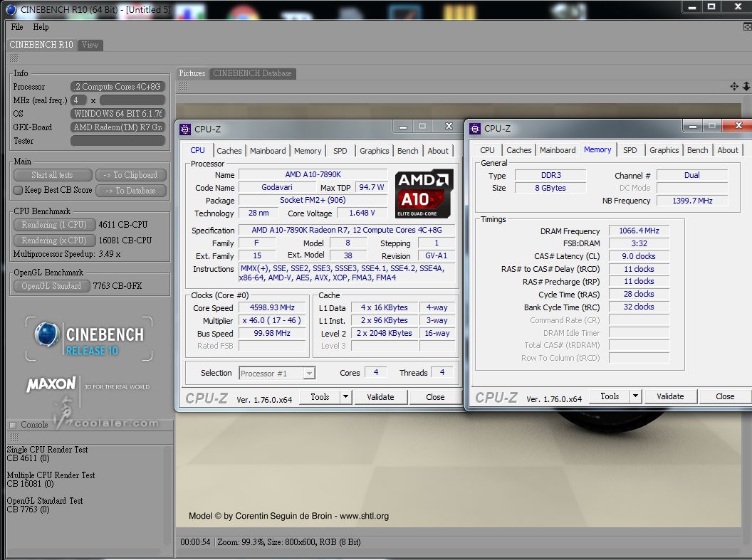
Task: Click the Cinebench globe icon in title bar
Action: [x=10, y=9]
